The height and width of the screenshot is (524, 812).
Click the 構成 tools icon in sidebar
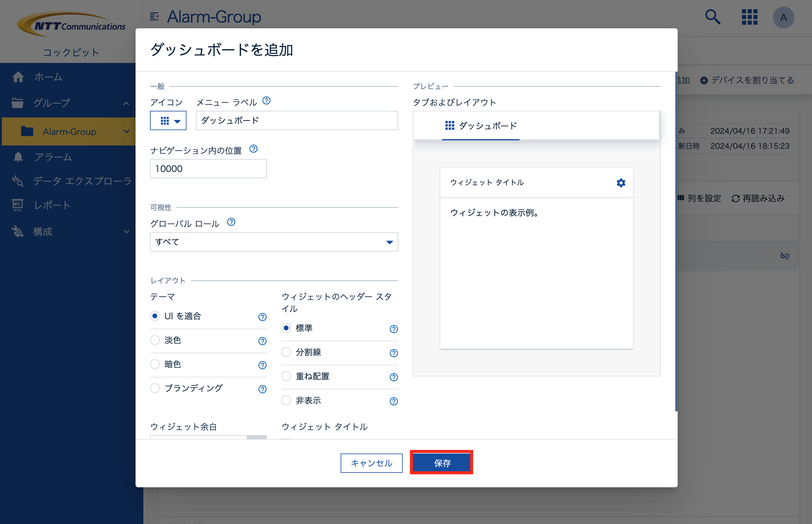click(x=17, y=231)
